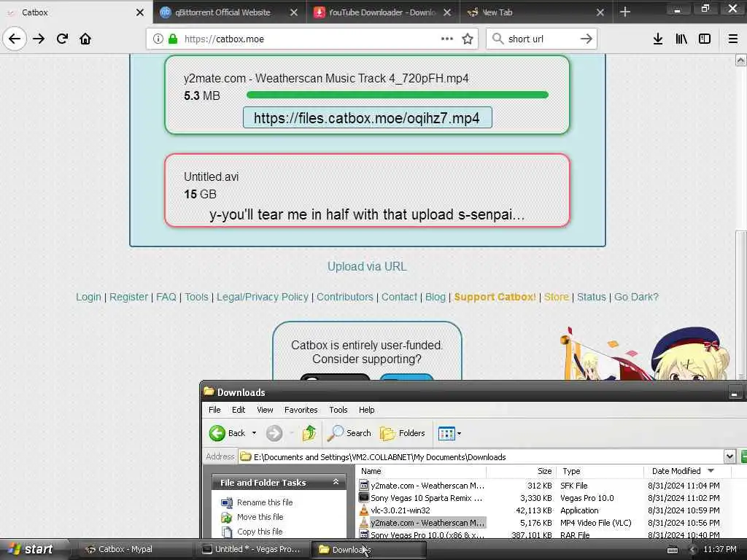Screen dimensions: 747x560
Task: Click Copy this file task
Action: pyautogui.click(x=260, y=532)
